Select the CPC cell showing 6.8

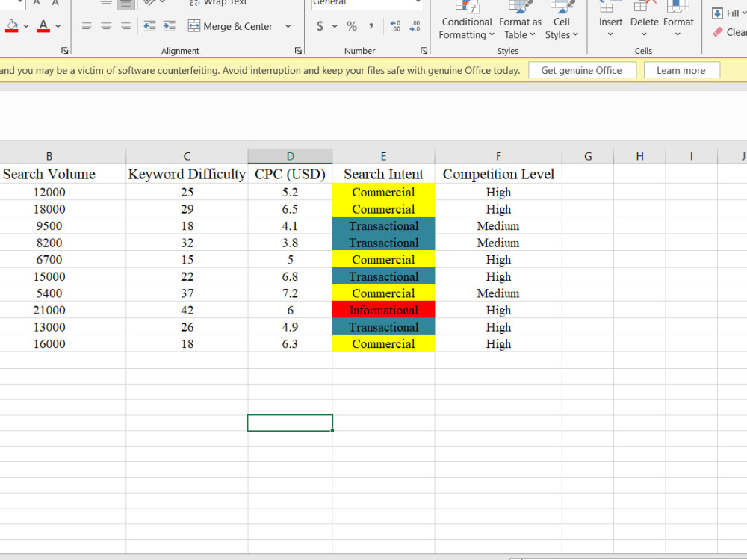coord(290,277)
